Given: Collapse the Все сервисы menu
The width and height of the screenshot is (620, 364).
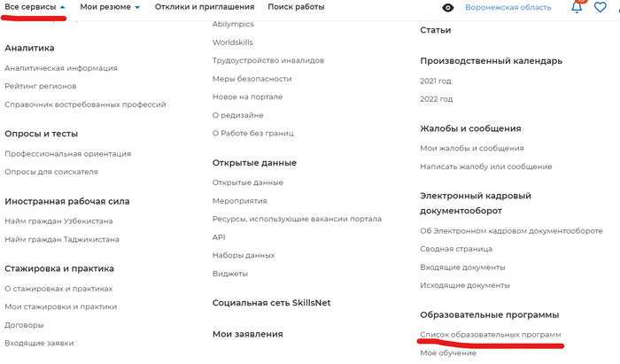Looking at the screenshot, I should (x=35, y=7).
